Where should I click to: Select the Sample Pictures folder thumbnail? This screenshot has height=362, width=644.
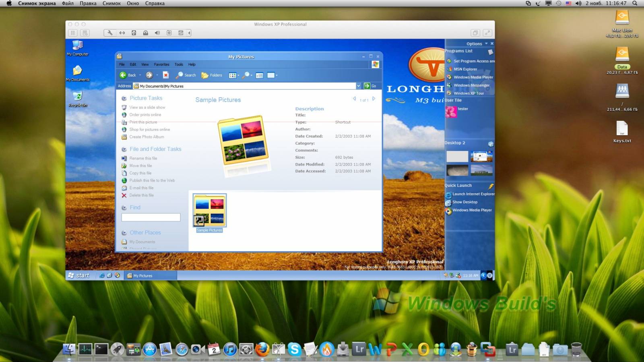pyautogui.click(x=209, y=210)
